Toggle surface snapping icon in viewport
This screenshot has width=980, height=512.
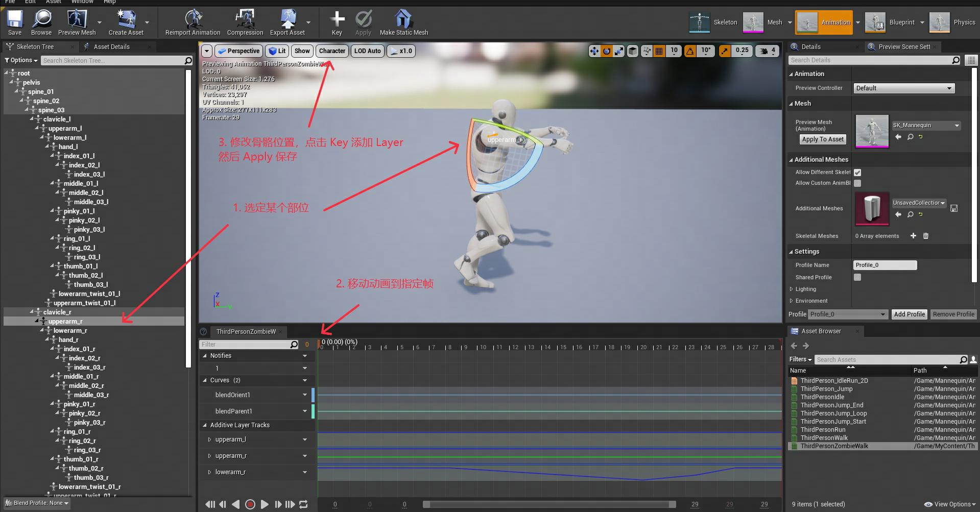pos(647,51)
